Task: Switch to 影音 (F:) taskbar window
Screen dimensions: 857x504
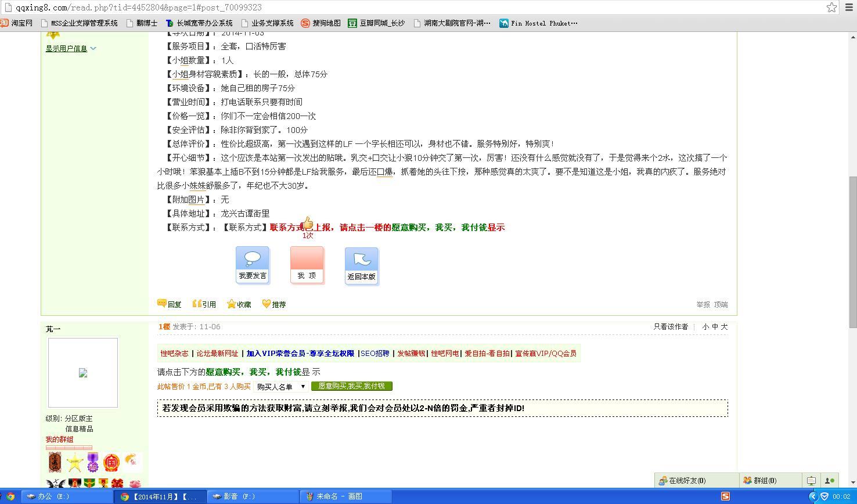Action: coord(254,496)
